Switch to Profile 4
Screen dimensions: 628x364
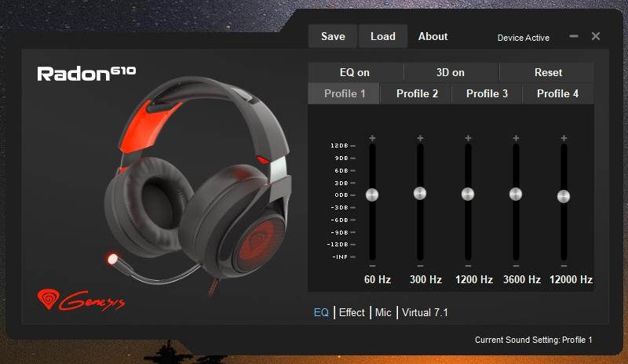[x=557, y=93]
